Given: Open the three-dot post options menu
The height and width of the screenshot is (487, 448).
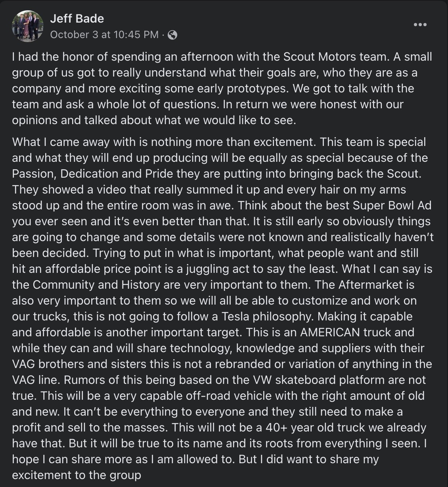Looking at the screenshot, I should (420, 25).
